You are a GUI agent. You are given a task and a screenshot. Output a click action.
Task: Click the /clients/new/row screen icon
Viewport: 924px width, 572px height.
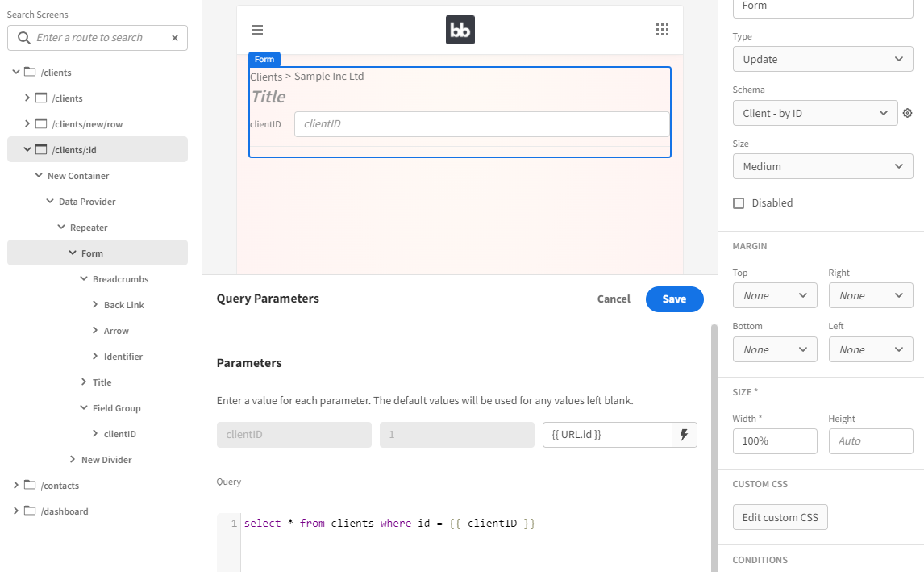coord(41,123)
